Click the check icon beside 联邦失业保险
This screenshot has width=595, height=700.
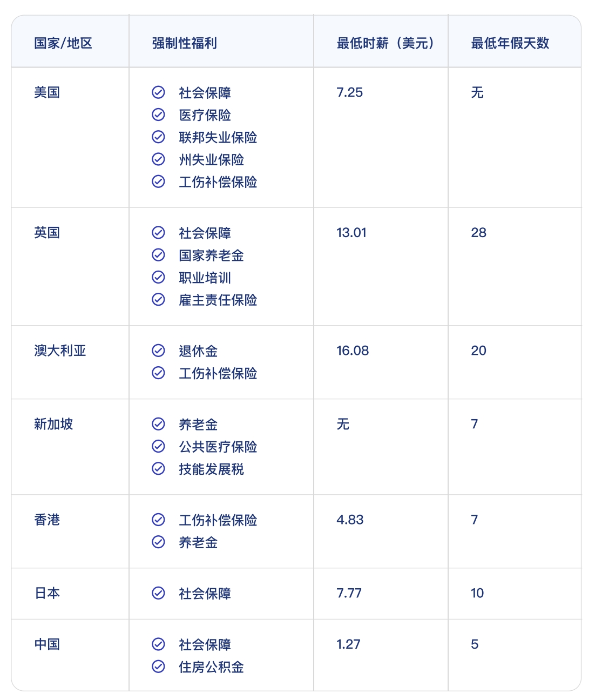click(x=158, y=137)
